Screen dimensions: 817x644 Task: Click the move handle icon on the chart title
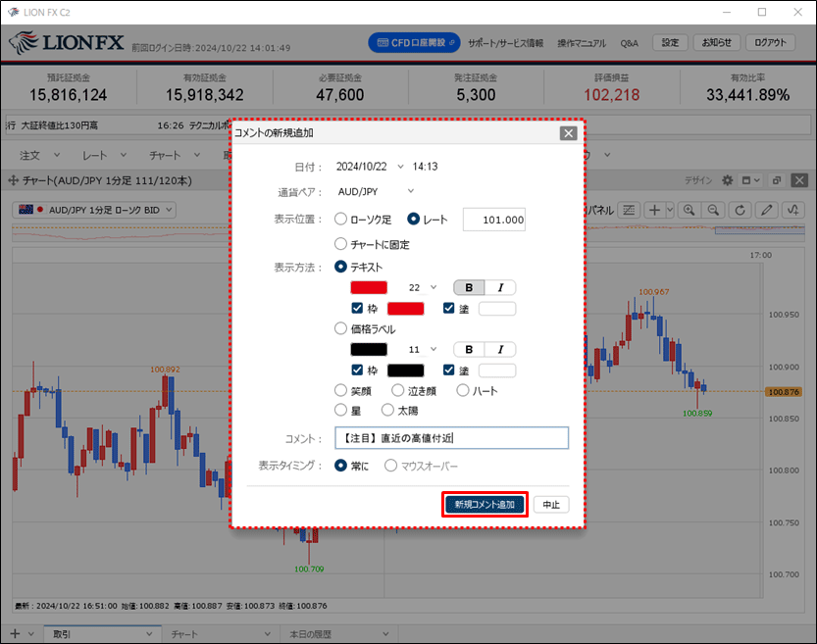(13, 180)
